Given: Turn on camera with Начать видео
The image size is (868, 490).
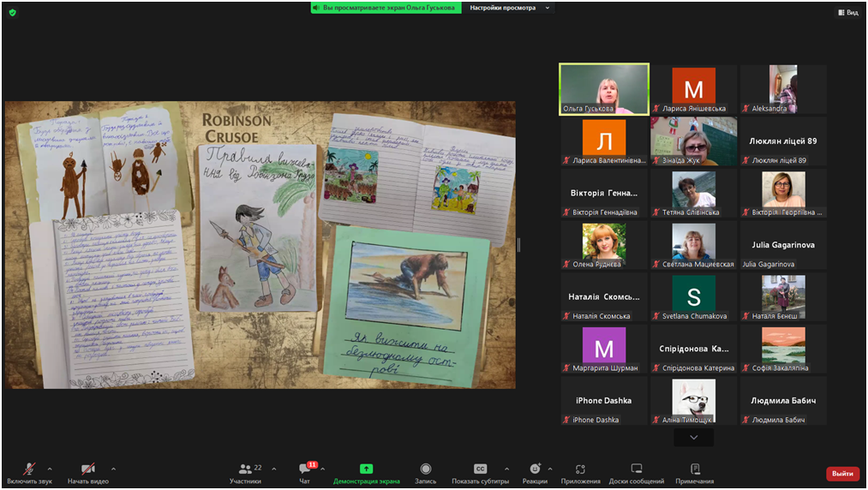Looking at the screenshot, I should [x=87, y=469].
